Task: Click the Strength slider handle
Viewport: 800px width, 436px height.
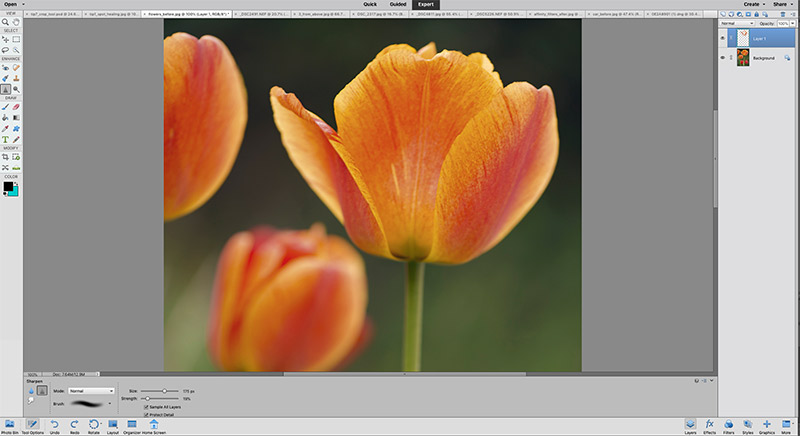Action: [147, 398]
